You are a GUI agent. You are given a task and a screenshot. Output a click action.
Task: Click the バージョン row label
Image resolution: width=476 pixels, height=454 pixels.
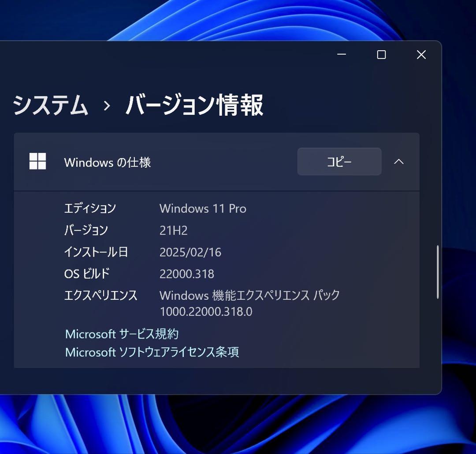(86, 230)
